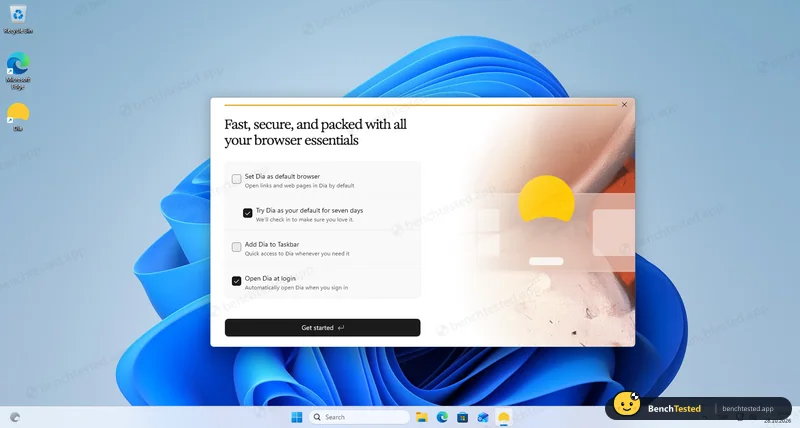Click the Dia icon in the taskbar

click(x=504, y=417)
